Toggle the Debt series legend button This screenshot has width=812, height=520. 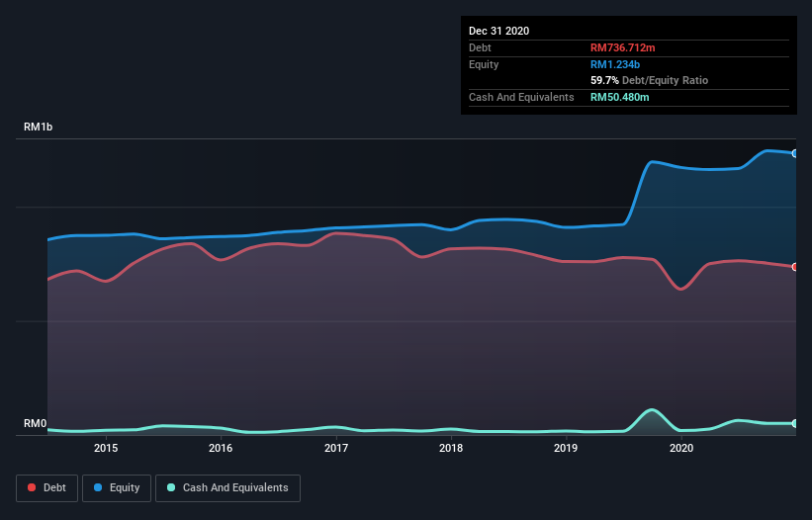[47, 488]
